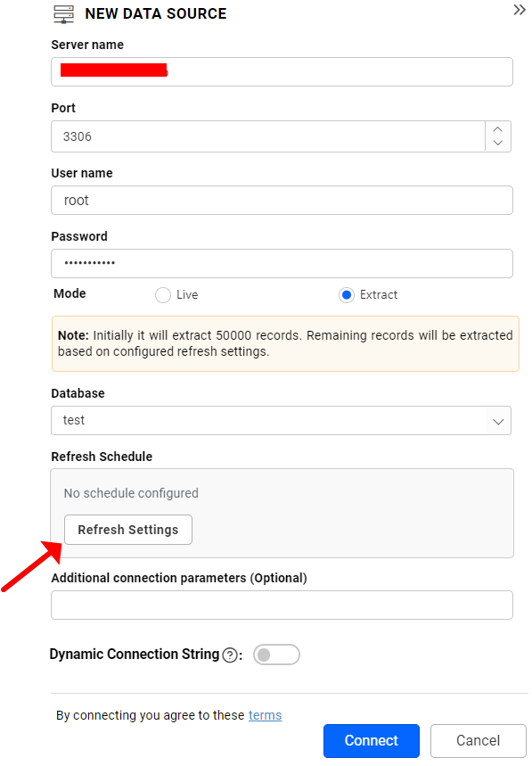
Task: Enable the Dynamic Connection String toggle
Action: [276, 654]
